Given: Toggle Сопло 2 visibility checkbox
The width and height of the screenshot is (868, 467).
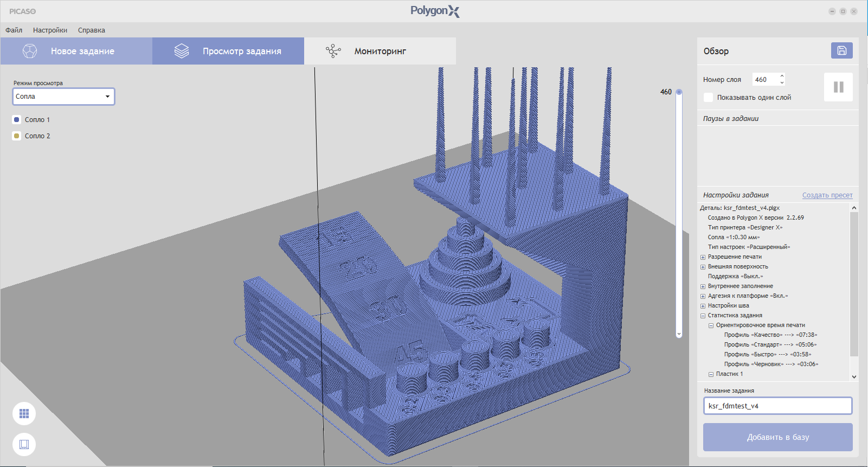Looking at the screenshot, I should tap(17, 136).
